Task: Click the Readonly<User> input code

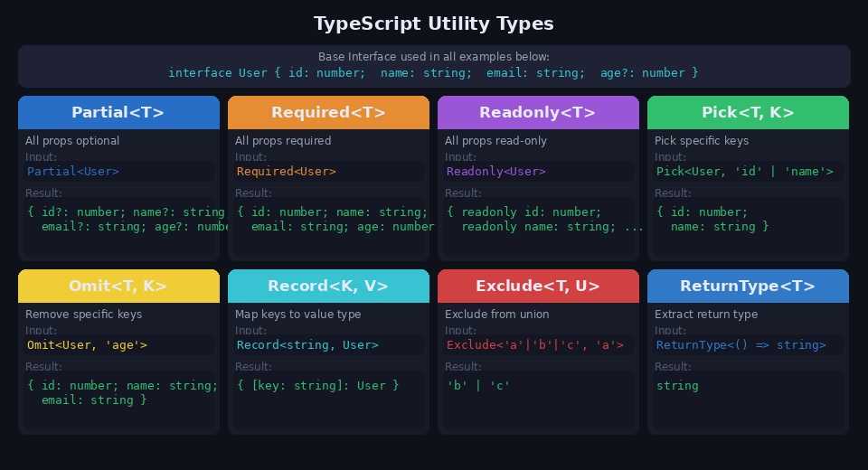Action: tap(496, 172)
